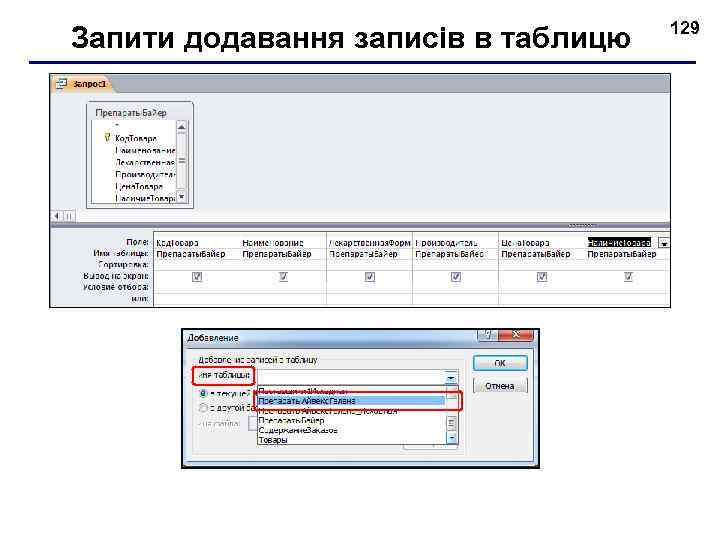Image resolution: width=720 pixels, height=540 pixels.
Task: Open the Запрос3 query tab
Action: (83, 84)
